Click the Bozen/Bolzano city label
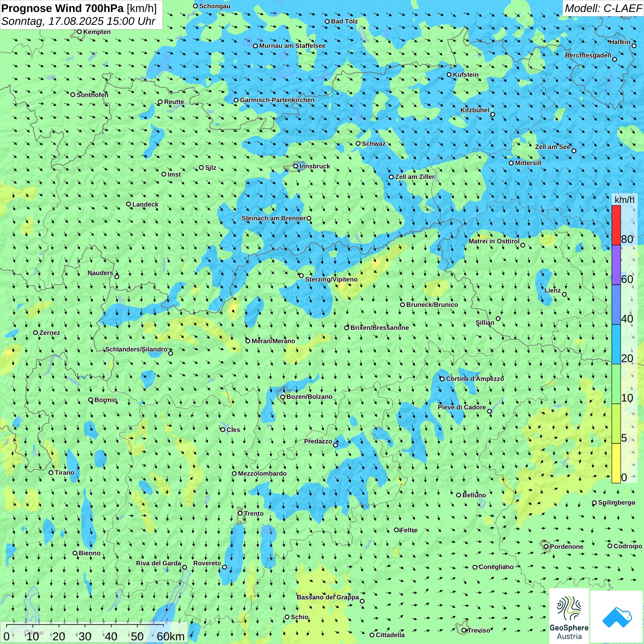This screenshot has height=644, width=644. [x=309, y=397]
